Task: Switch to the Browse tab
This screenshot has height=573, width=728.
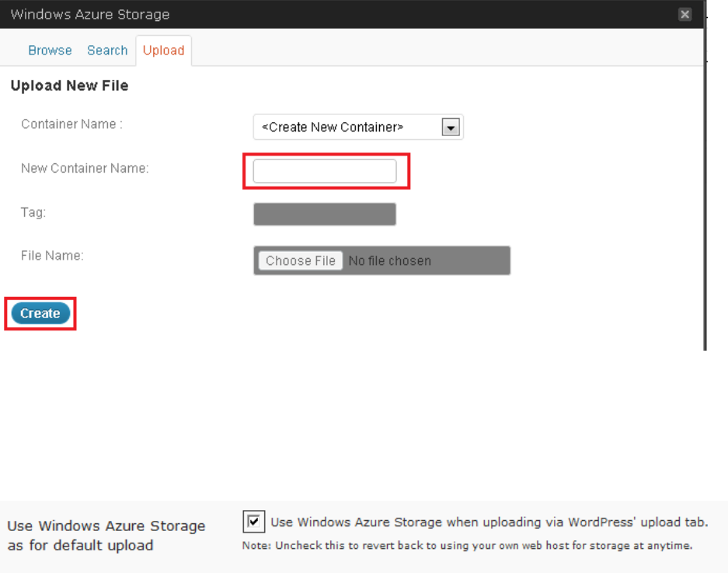Action: pos(50,51)
